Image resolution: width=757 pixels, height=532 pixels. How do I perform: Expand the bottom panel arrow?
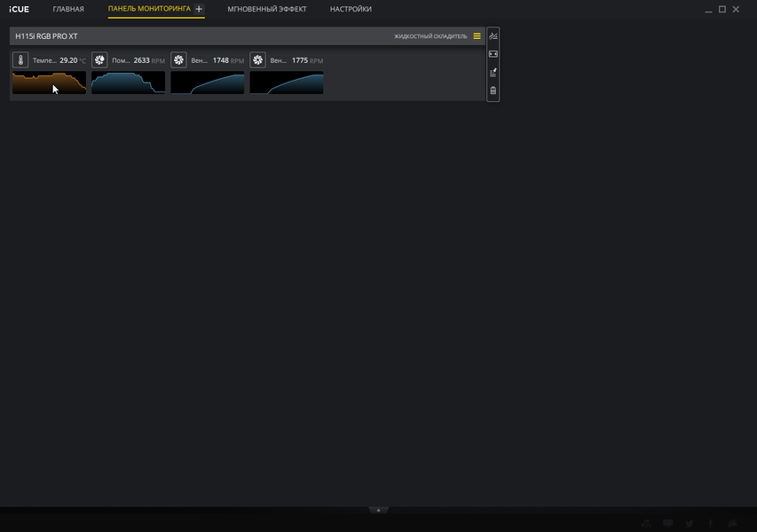(378, 510)
